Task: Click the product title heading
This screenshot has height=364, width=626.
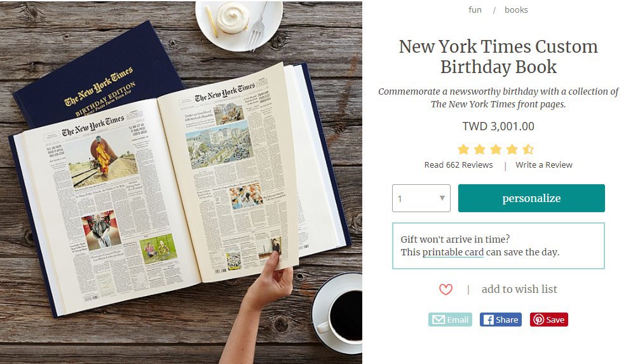Action: [498, 57]
